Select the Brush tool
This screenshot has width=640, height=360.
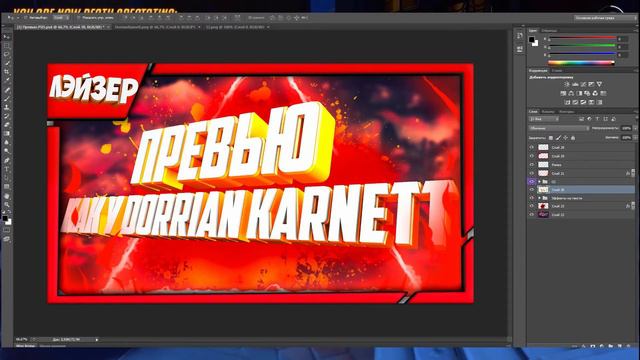[7, 98]
